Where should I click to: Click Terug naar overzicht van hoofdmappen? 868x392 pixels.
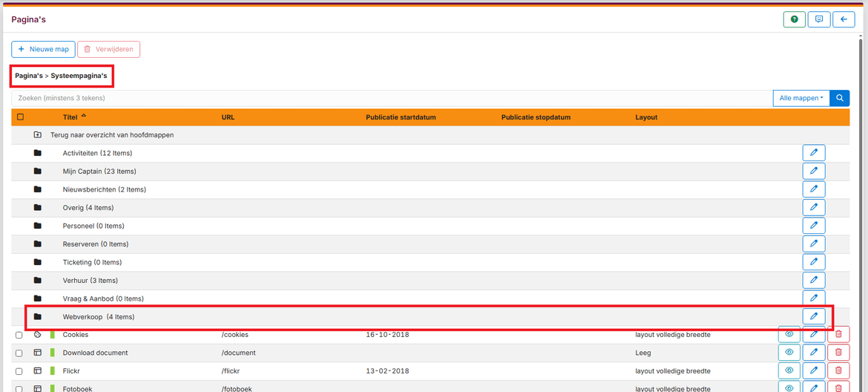click(112, 135)
